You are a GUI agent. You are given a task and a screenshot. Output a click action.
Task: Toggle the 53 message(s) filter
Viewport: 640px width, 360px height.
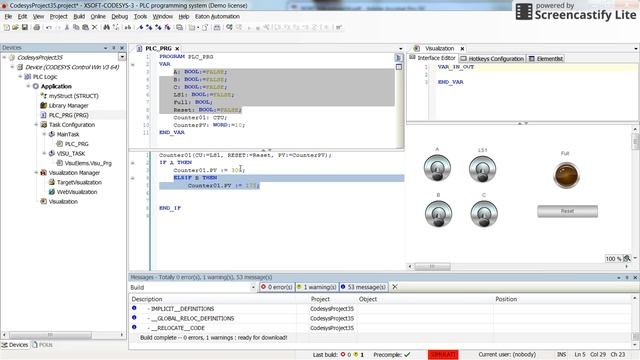tap(363, 287)
